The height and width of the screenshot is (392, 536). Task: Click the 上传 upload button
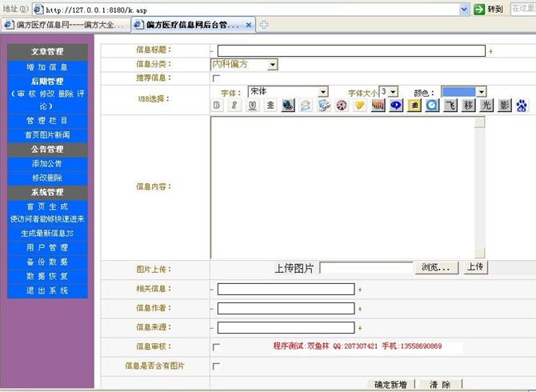click(x=475, y=267)
